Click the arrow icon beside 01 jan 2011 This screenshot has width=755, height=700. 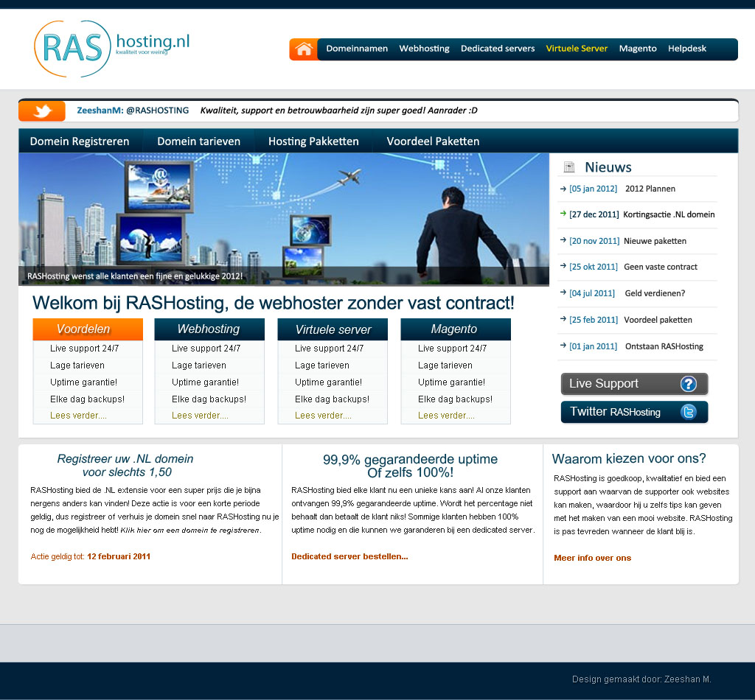click(x=563, y=346)
